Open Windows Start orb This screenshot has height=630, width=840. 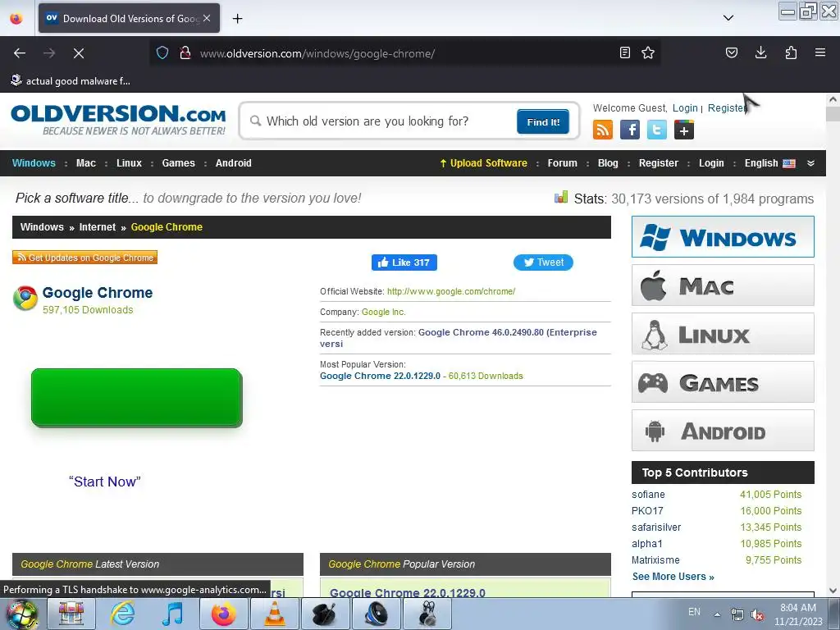[x=21, y=614]
